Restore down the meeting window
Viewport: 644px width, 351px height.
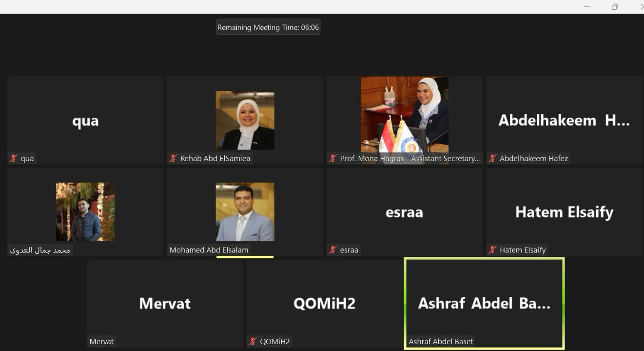coord(615,6)
